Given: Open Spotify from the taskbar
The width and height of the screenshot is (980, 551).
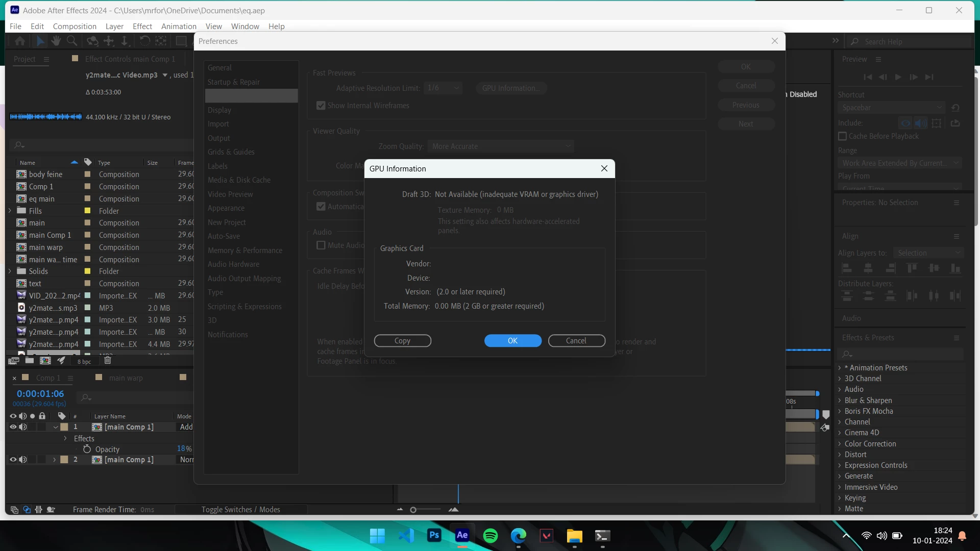Looking at the screenshot, I should click(490, 536).
